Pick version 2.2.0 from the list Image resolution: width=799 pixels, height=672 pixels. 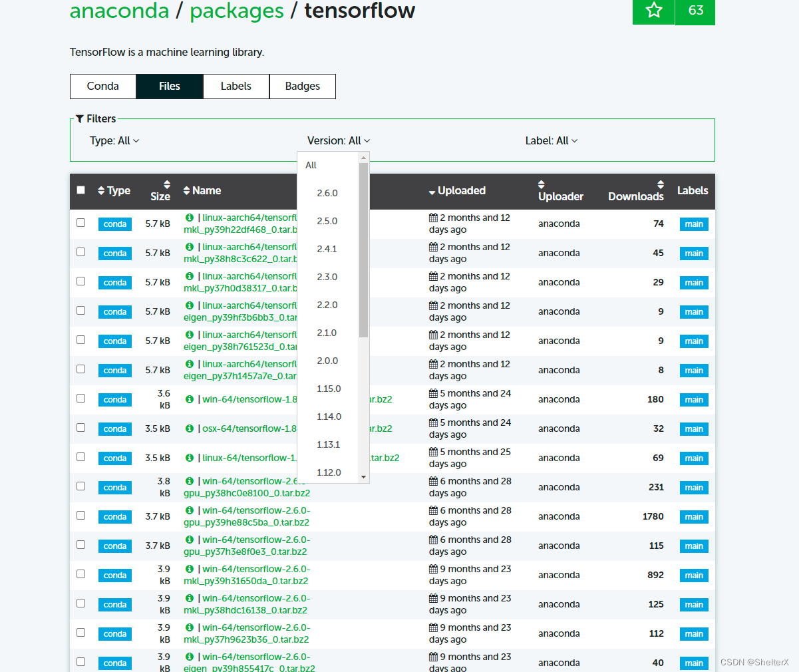click(x=327, y=305)
